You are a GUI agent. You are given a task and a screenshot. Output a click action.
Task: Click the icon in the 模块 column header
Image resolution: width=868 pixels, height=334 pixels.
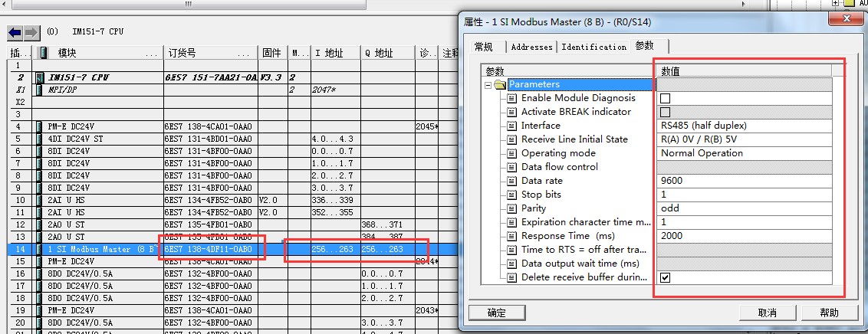pyautogui.click(x=43, y=53)
